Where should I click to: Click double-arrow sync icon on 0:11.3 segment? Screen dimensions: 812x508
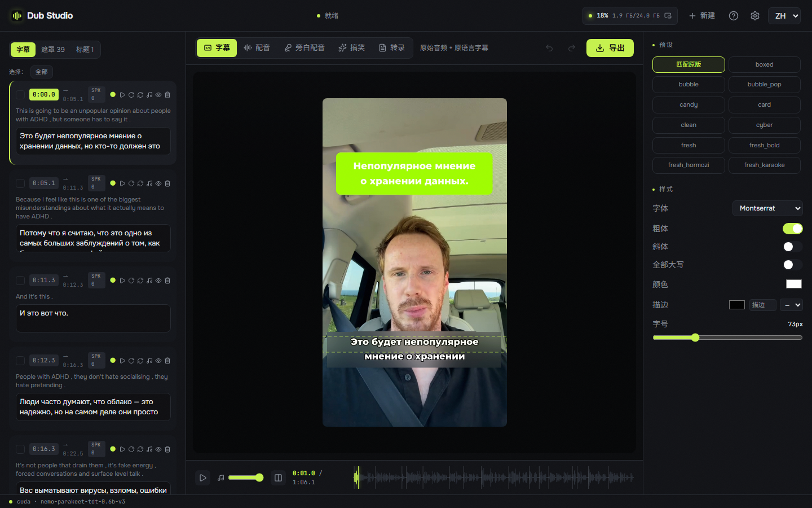coord(140,281)
